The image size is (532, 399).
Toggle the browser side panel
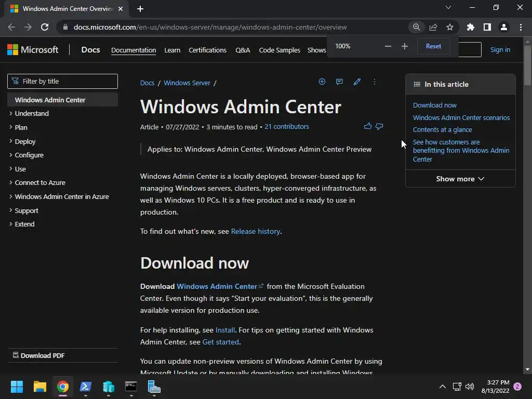[x=487, y=27]
